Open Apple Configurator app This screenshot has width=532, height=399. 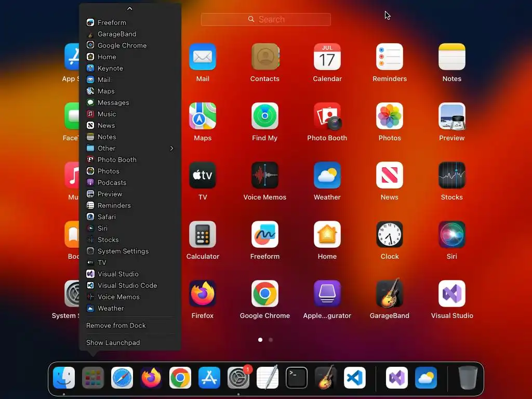point(327,294)
